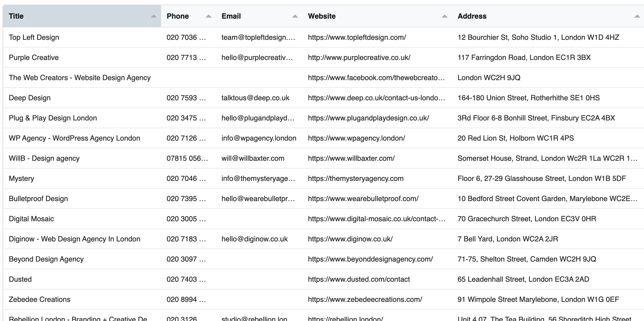Sort by Title column arrow

coord(153,16)
